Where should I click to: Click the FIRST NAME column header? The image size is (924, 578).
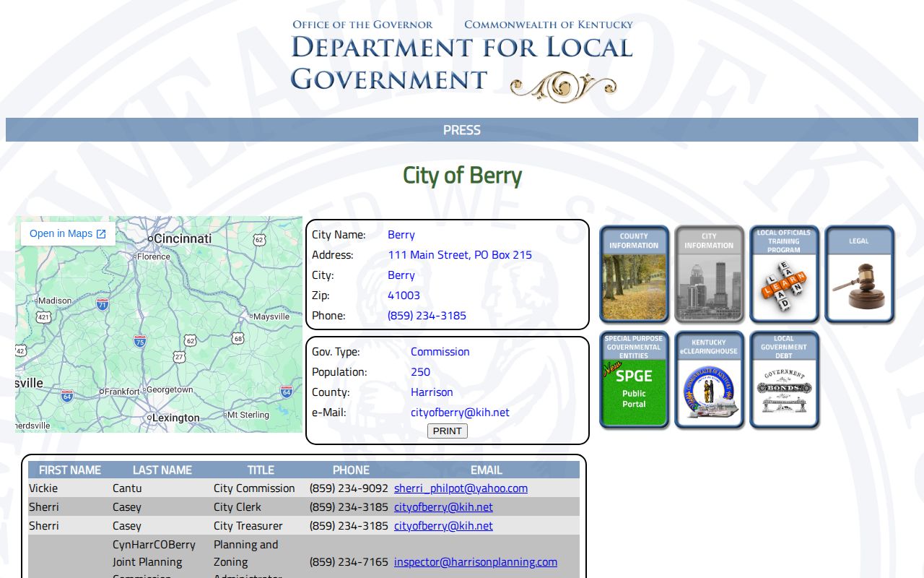click(x=70, y=470)
